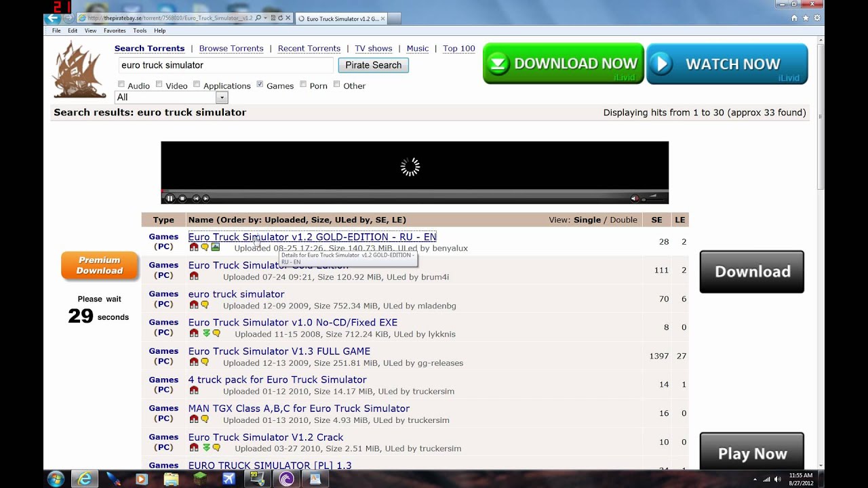Click green download arrow for V1.2 Crack
The image size is (868, 488).
click(206, 448)
